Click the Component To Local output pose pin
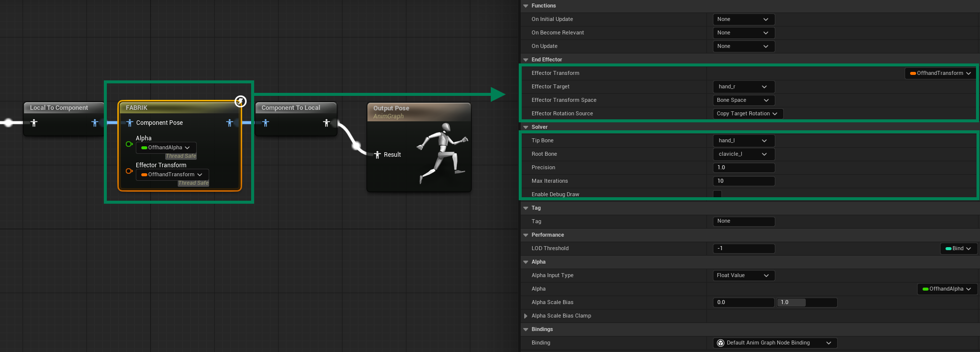 [326, 123]
